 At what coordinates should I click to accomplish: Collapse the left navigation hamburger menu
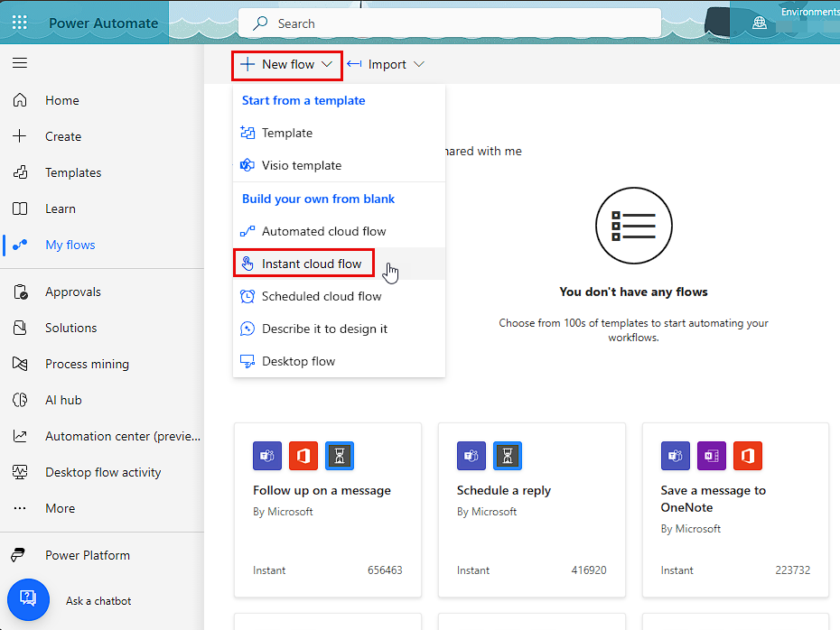click(20, 62)
